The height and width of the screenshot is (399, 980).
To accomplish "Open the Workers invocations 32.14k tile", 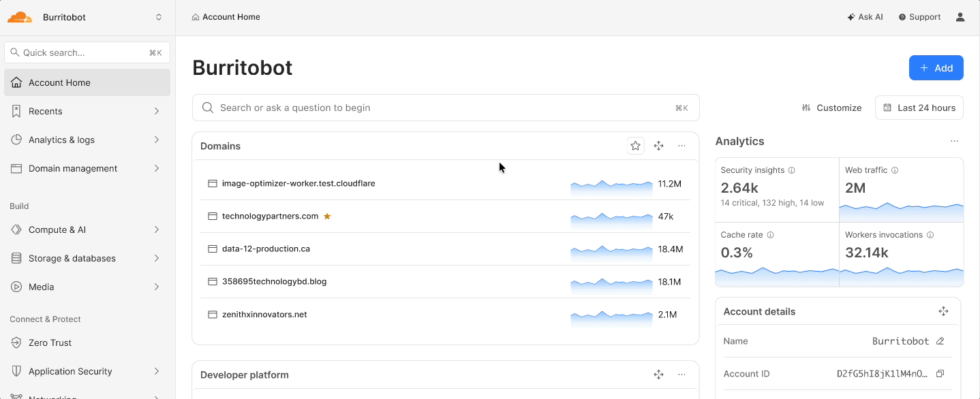I will click(x=902, y=255).
